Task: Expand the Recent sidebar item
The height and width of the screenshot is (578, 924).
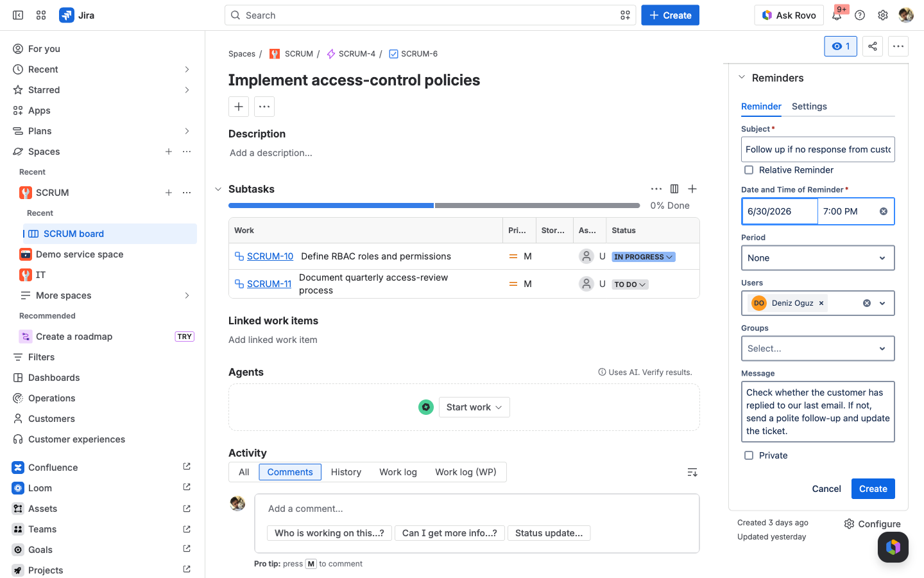Action: (x=187, y=69)
